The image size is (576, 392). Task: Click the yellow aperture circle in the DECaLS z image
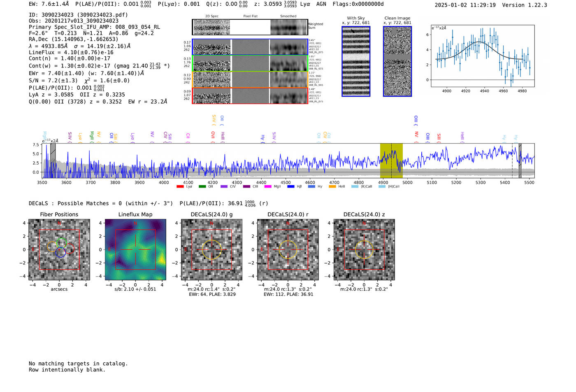pyautogui.click(x=364, y=249)
